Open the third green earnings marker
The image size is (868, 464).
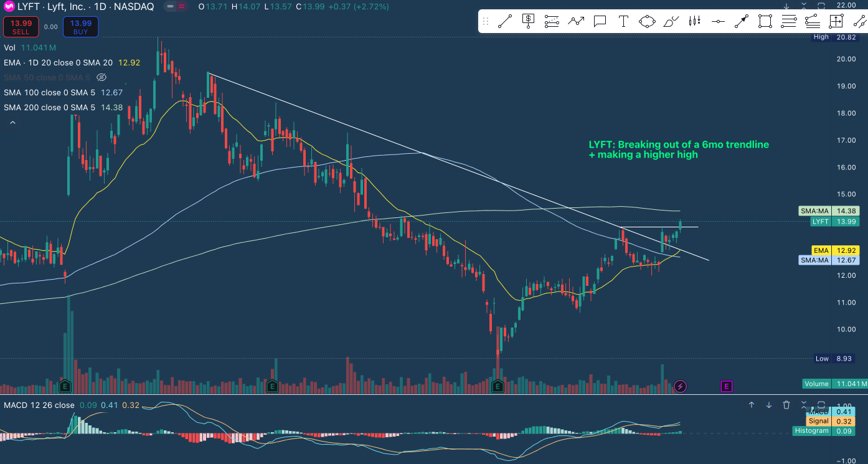498,387
